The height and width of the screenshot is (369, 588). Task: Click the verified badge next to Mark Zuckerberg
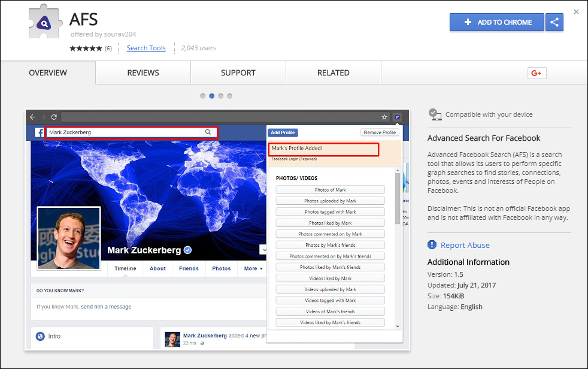tap(188, 250)
